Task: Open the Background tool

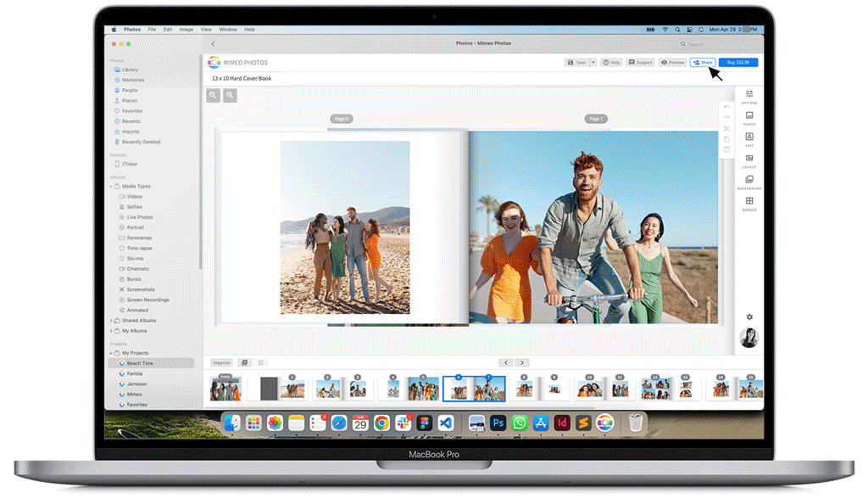Action: click(x=749, y=180)
